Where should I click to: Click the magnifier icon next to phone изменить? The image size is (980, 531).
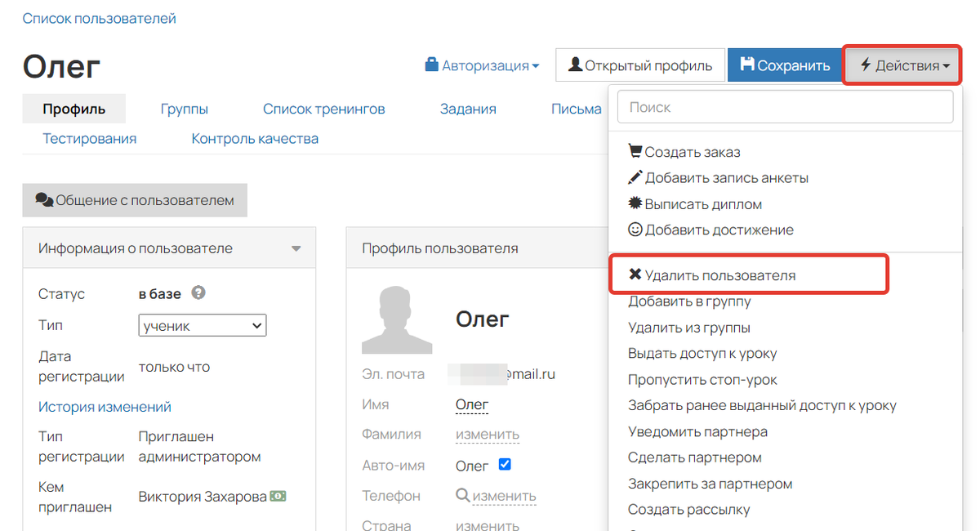point(461,496)
